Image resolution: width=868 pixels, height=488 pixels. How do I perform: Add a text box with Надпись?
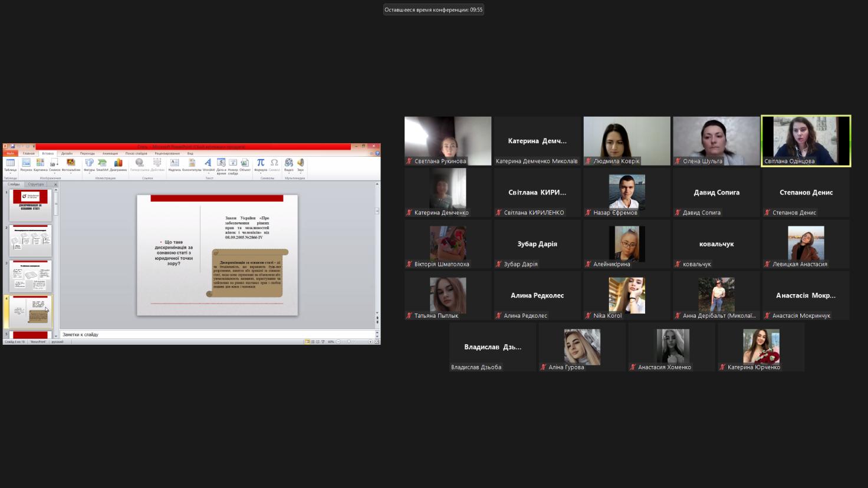point(175,163)
